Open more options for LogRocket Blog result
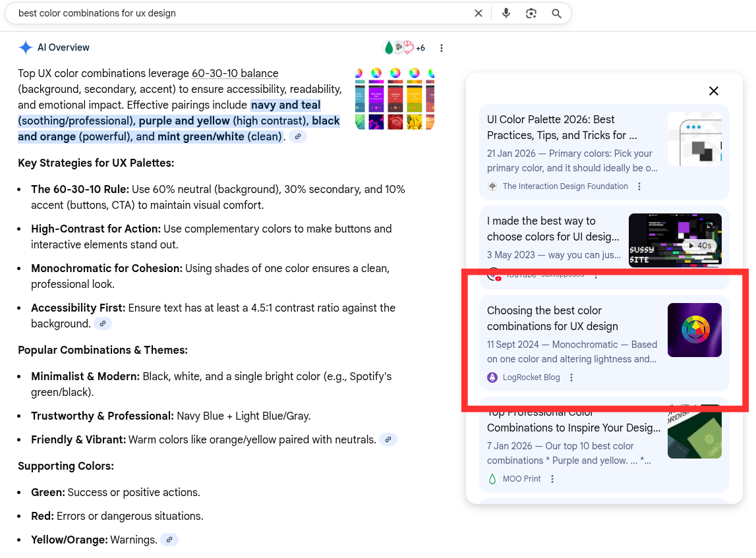 571,377
